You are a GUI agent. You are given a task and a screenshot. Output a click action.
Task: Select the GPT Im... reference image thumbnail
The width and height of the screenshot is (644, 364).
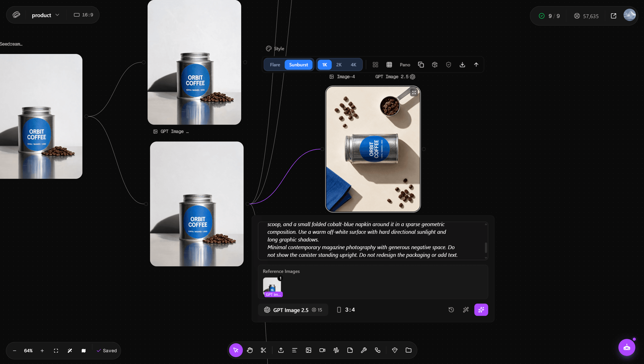click(x=273, y=287)
